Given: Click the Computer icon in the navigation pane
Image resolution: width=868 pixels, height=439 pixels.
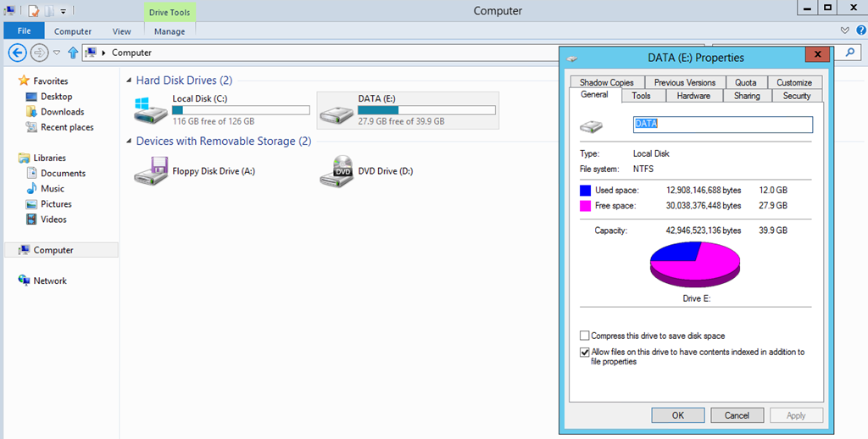Looking at the screenshot, I should (24, 250).
